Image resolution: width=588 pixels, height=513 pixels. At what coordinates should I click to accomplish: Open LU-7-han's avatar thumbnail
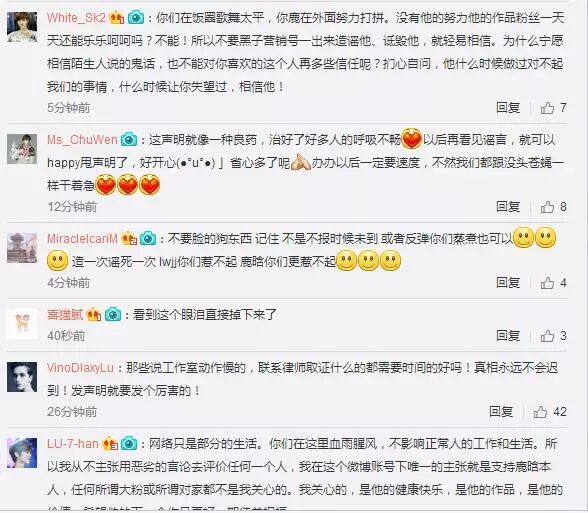pos(22,453)
